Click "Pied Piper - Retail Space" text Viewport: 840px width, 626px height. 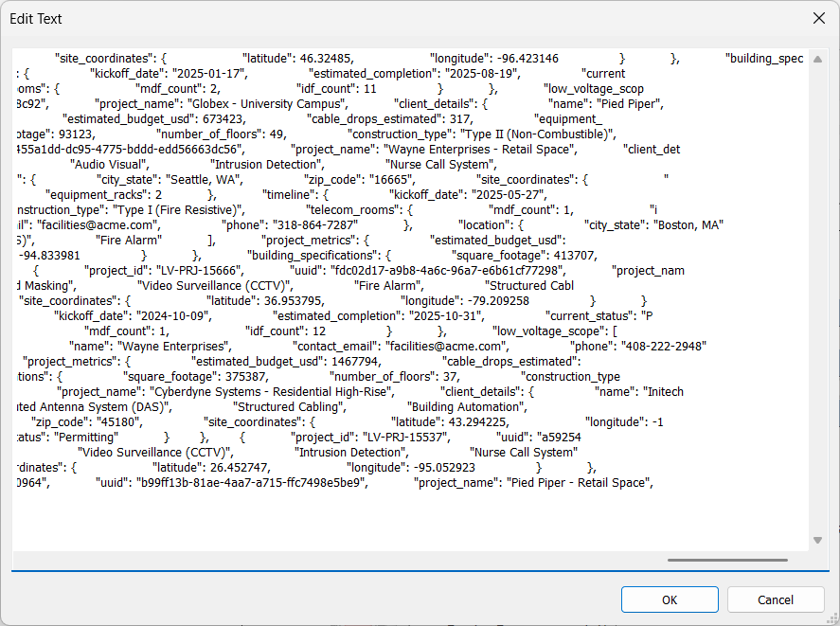579,483
